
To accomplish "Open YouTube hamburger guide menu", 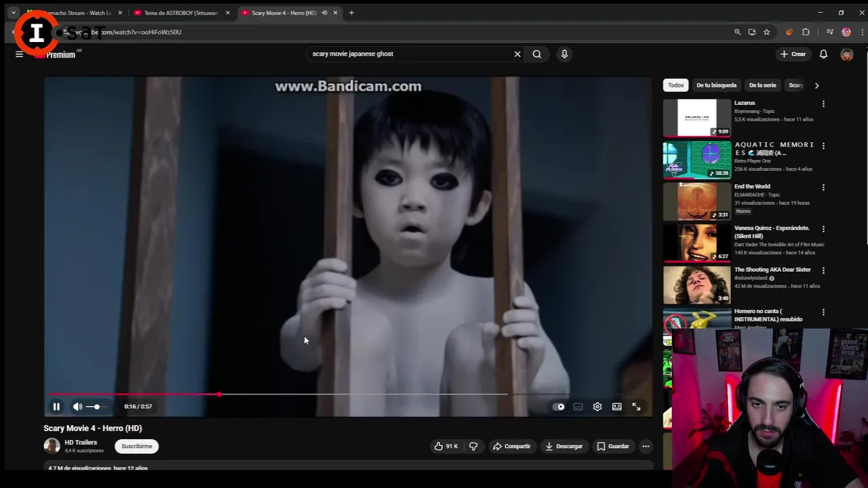I will [19, 54].
